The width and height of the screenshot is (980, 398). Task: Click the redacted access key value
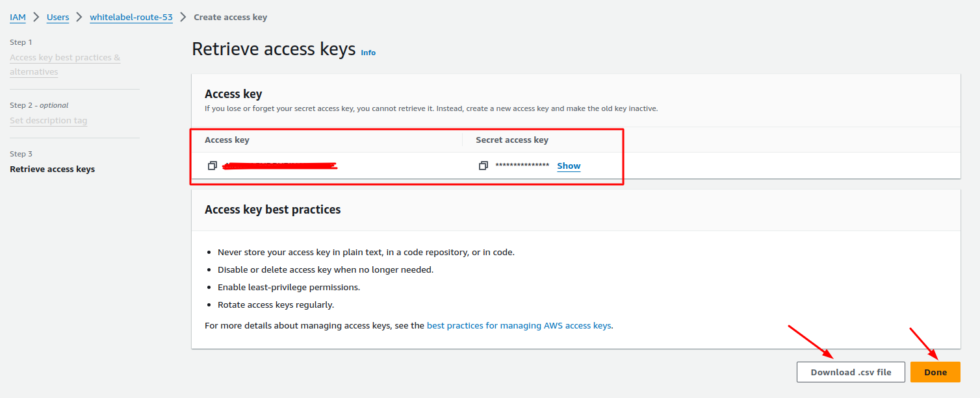279,164
